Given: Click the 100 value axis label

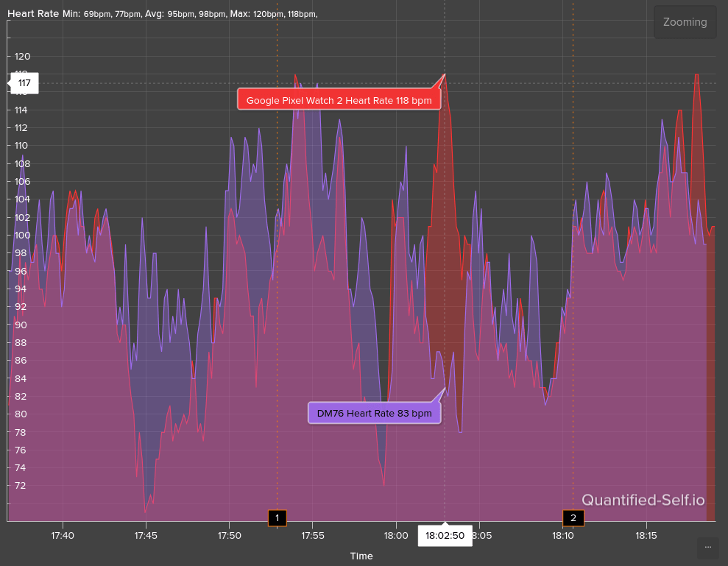Looking at the screenshot, I should tap(22, 236).
